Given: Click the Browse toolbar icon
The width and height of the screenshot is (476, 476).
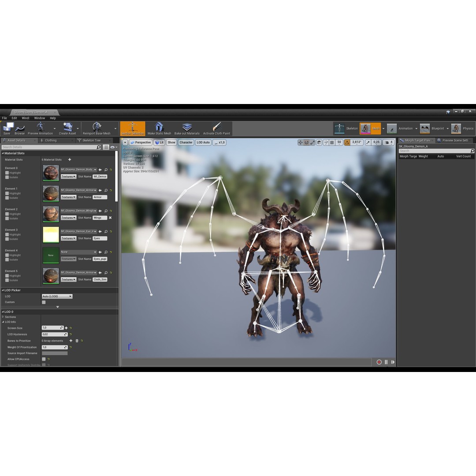Looking at the screenshot, I should pyautogui.click(x=20, y=128).
